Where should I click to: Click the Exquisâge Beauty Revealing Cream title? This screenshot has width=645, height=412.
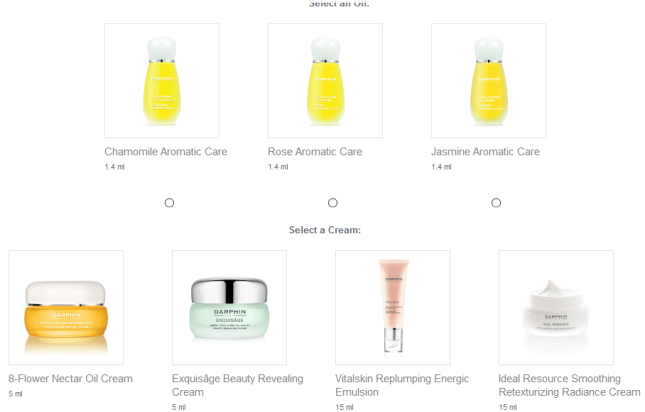point(237,385)
